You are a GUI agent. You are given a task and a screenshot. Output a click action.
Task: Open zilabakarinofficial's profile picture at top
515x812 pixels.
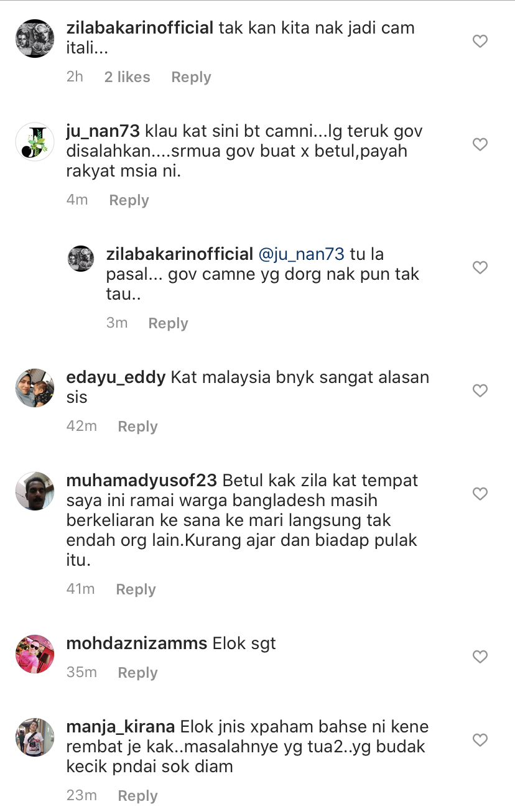pos(35,39)
